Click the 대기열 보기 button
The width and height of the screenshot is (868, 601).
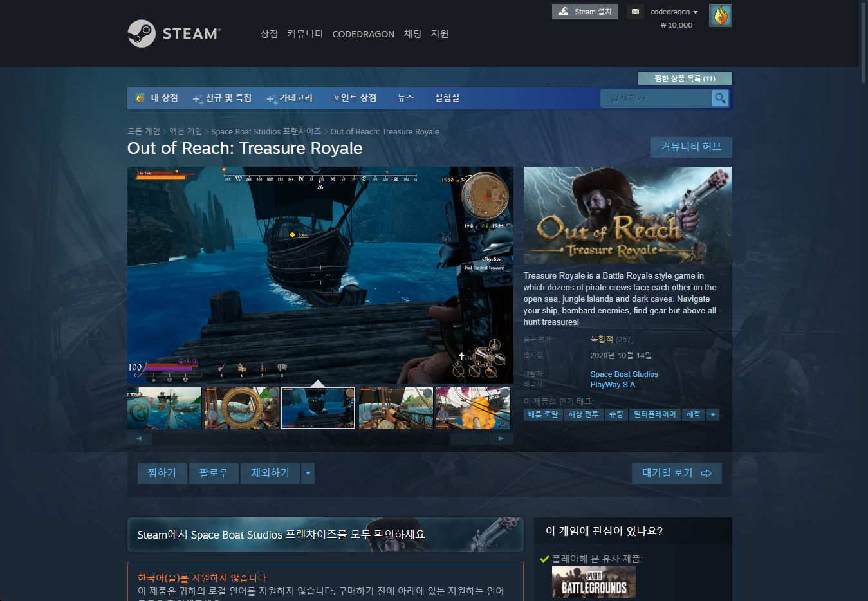677,473
